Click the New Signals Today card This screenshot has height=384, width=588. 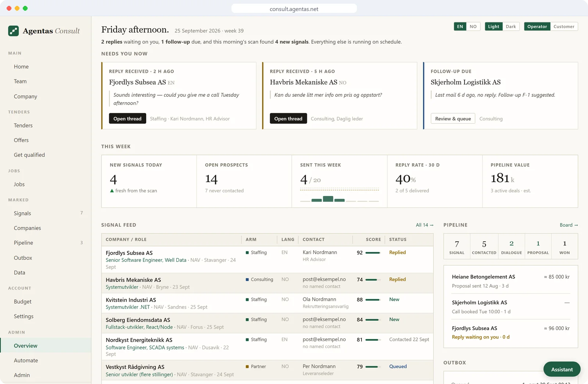149,181
